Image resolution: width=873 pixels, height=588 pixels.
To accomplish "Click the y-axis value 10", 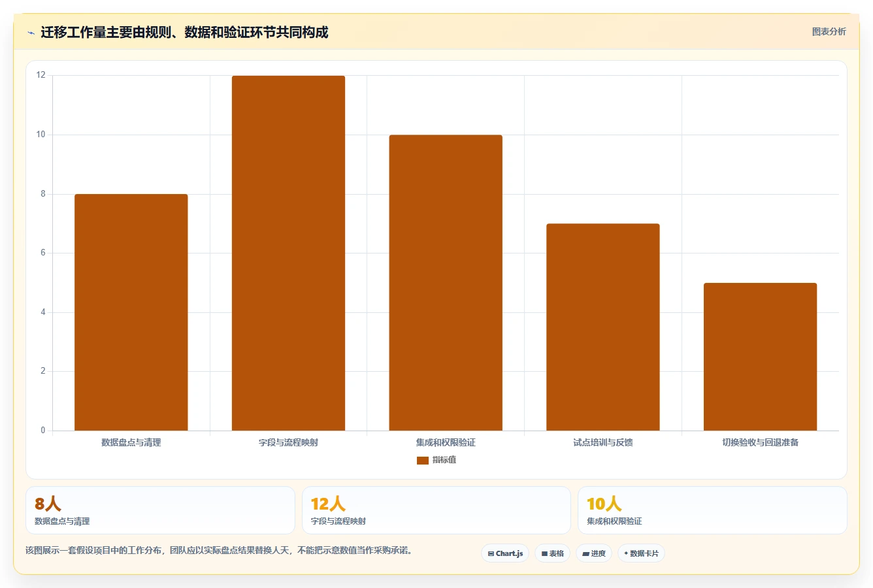I will click(41, 135).
